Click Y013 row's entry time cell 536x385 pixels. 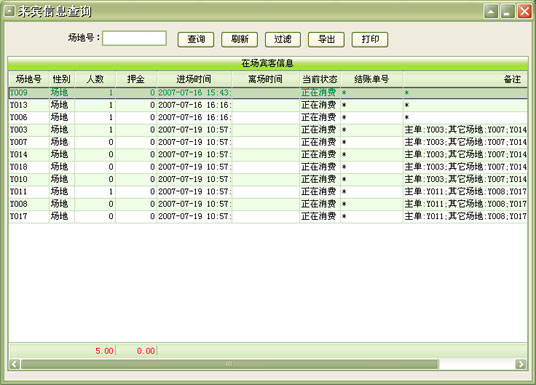point(194,105)
